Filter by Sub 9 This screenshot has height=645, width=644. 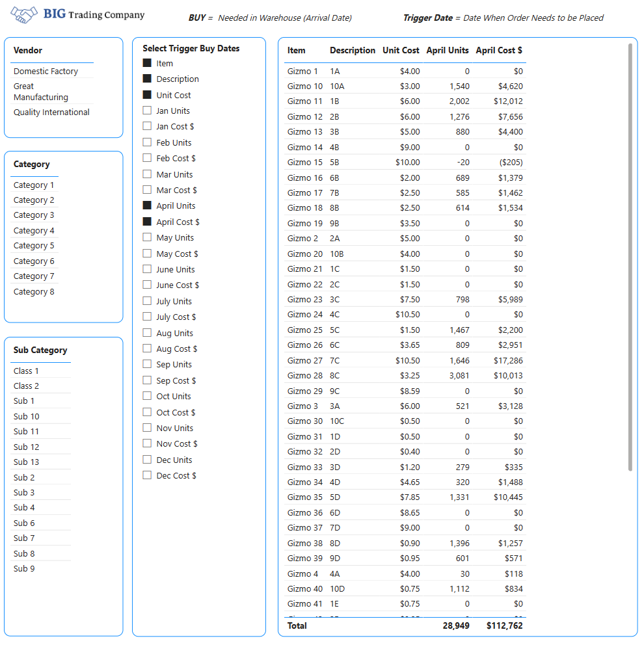(x=24, y=568)
